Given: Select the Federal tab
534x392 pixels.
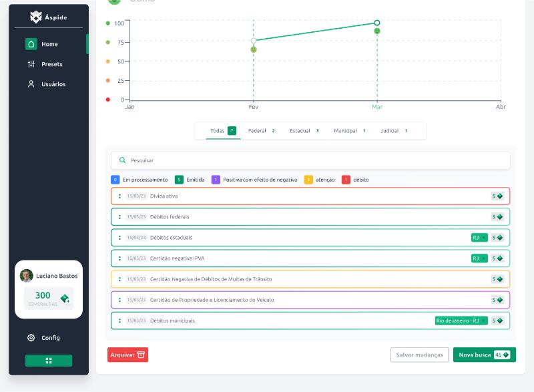Looking at the screenshot, I should (x=261, y=131).
